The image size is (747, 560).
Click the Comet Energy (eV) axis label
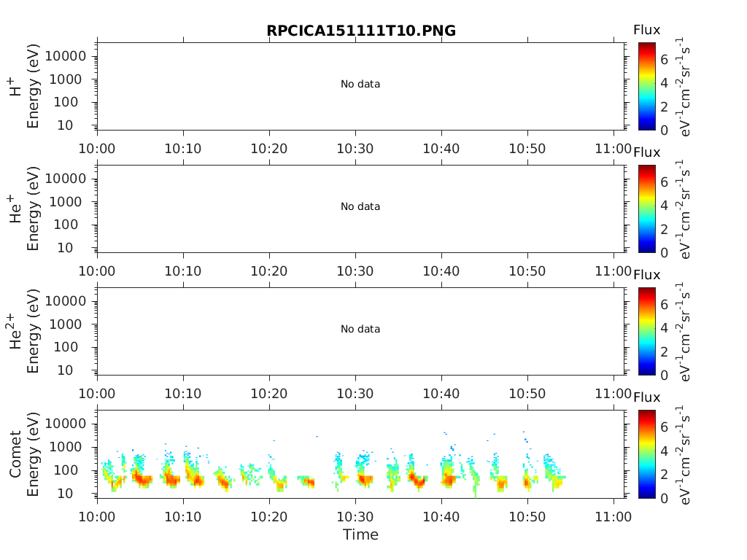click(24, 454)
